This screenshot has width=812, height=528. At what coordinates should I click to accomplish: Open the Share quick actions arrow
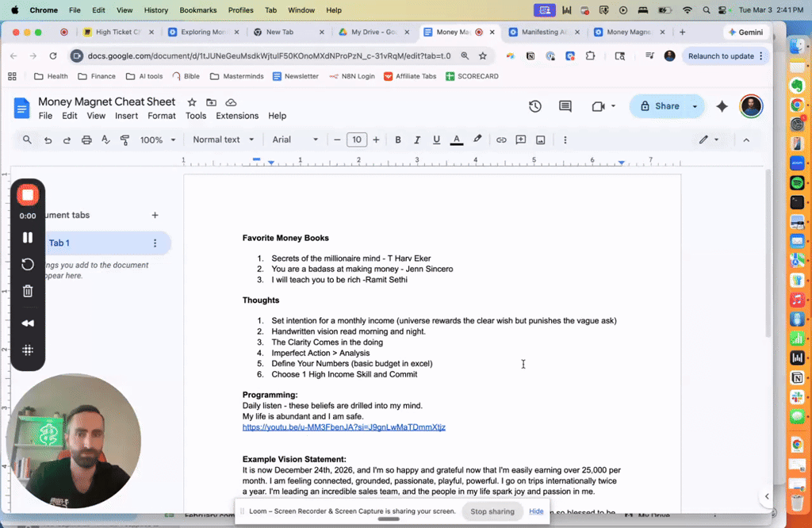click(695, 106)
